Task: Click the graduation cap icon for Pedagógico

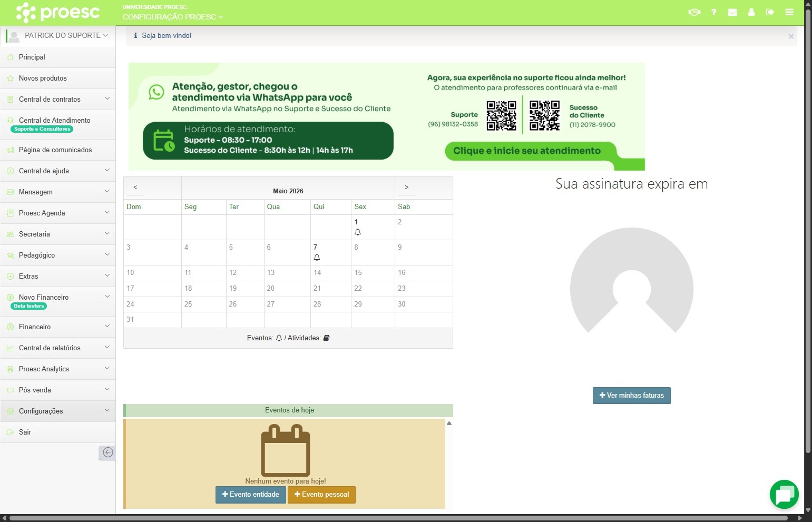Action: click(x=10, y=255)
